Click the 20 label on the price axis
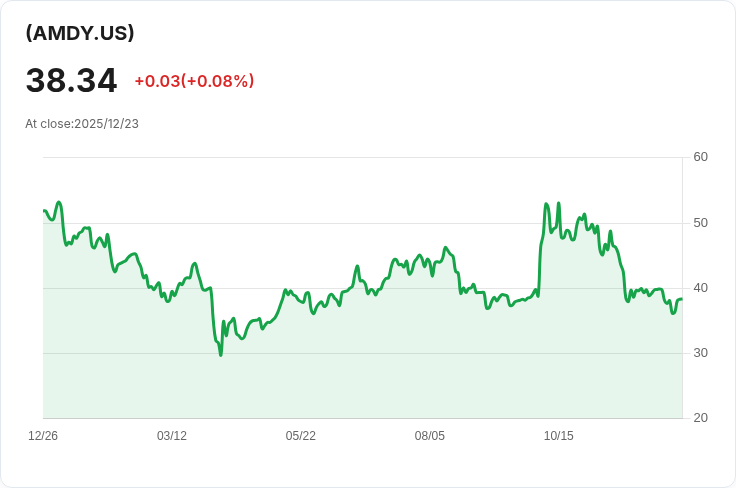This screenshot has width=736, height=488. 700,418
